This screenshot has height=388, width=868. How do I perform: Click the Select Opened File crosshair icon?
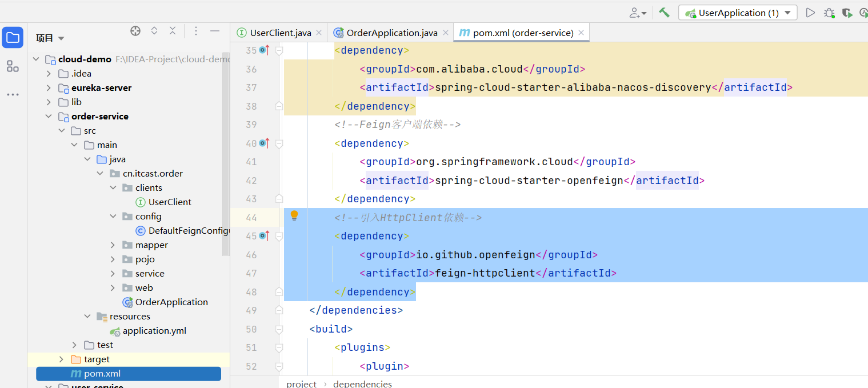135,31
